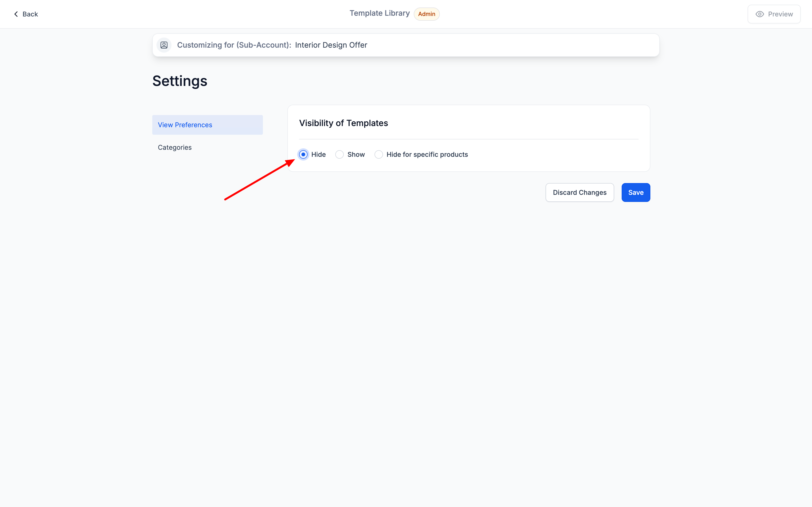Viewport: 812px width, 507px height.
Task: Switch to the Categories section
Action: (175, 148)
